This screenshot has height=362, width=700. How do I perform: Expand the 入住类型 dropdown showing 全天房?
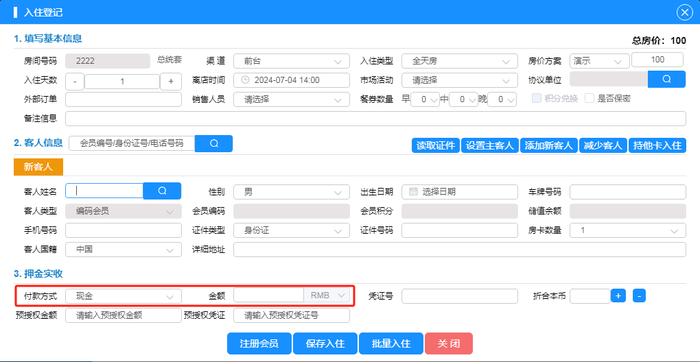click(459, 61)
